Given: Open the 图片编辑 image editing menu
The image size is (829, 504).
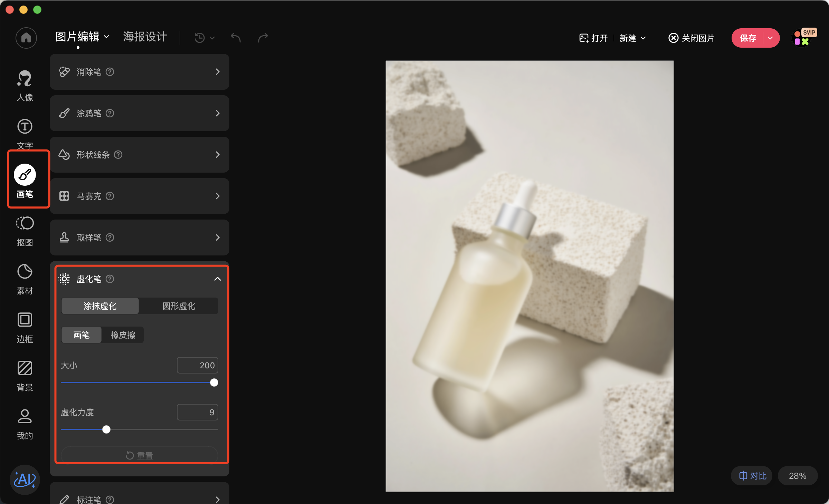Looking at the screenshot, I should point(82,37).
